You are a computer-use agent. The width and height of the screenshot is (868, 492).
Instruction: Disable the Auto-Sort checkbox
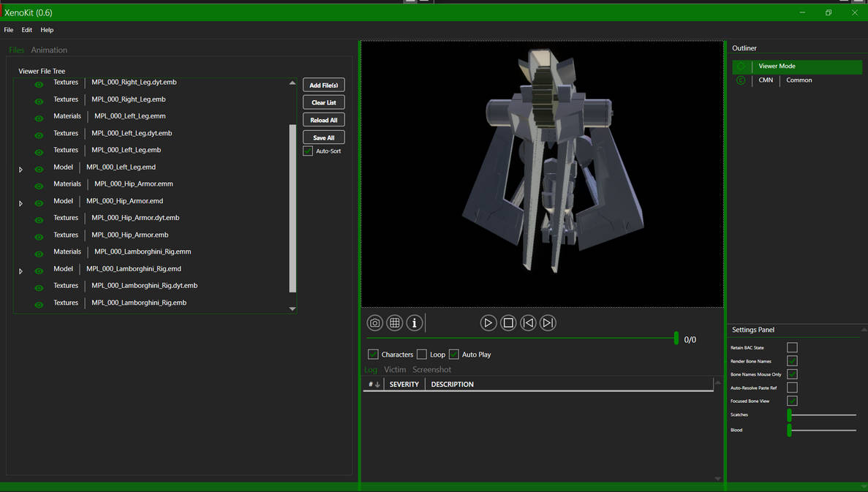308,151
